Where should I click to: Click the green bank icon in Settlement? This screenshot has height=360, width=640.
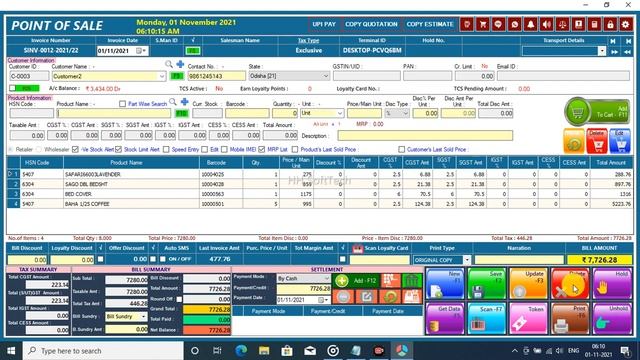pos(412,280)
